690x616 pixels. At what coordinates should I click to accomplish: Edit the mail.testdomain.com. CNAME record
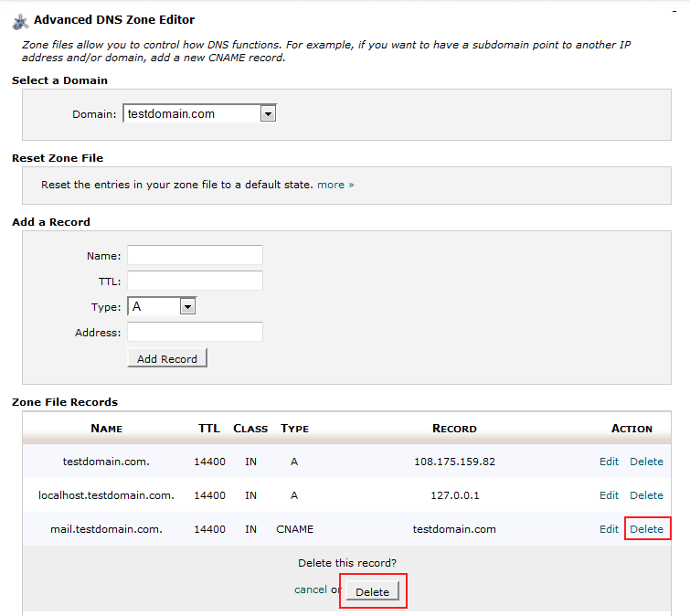point(609,529)
